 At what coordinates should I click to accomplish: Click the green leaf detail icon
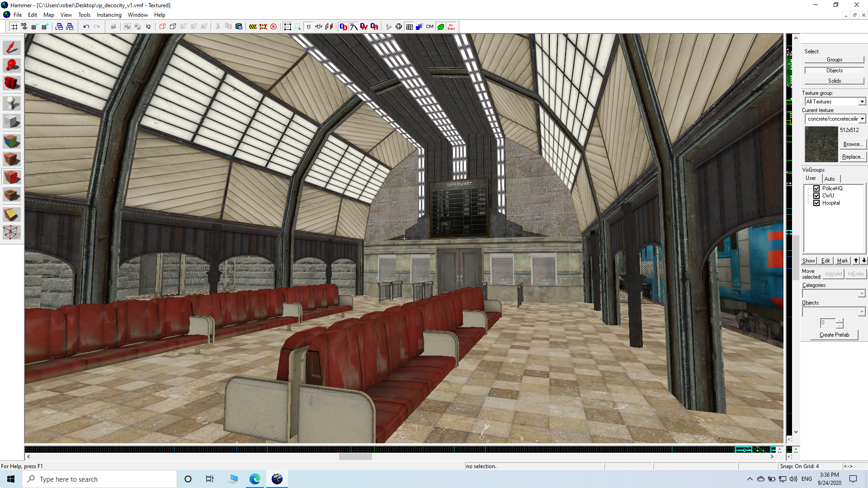(x=440, y=27)
